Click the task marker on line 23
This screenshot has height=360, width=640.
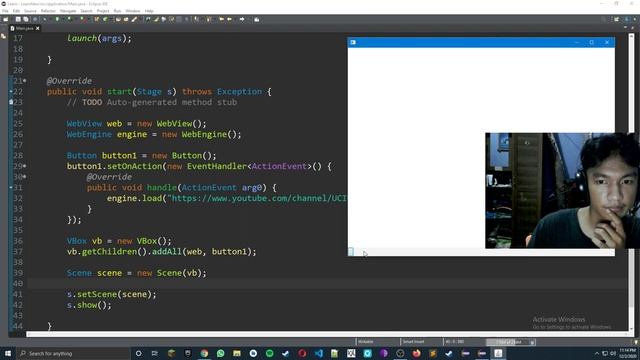coord(11,102)
